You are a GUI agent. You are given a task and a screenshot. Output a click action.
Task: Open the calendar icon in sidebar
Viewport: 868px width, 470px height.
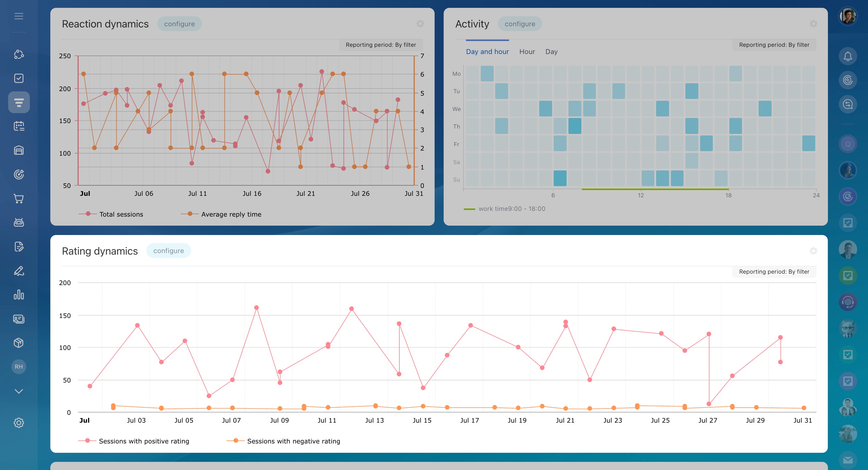pos(19,126)
